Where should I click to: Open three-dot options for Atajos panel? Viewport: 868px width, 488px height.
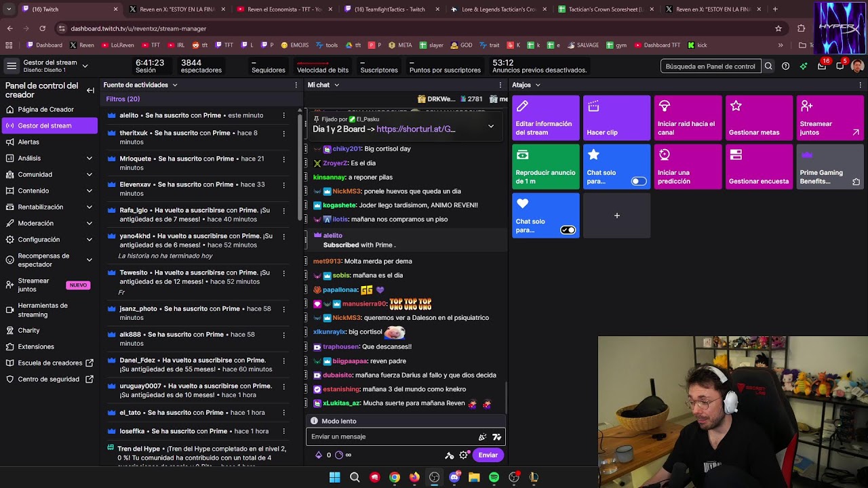click(861, 85)
